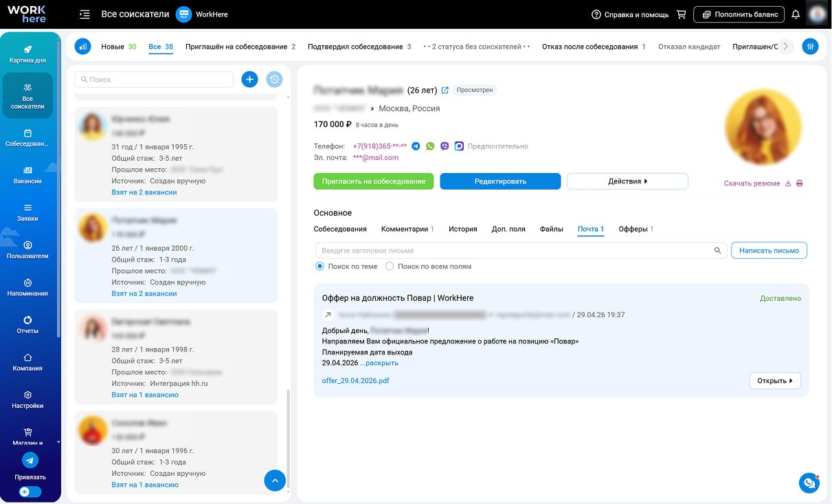
Task: Open Напоминания sidebar section
Action: (27, 287)
